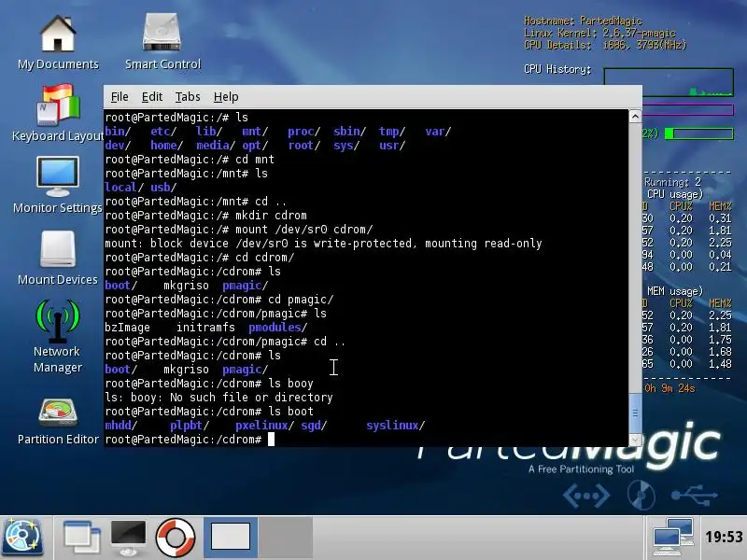Click 'initramfs' in the terminal output

(205, 328)
